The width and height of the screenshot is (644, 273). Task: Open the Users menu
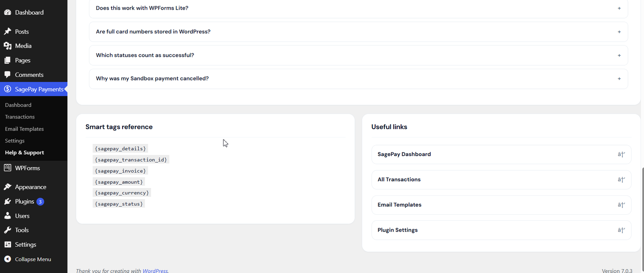34,216
